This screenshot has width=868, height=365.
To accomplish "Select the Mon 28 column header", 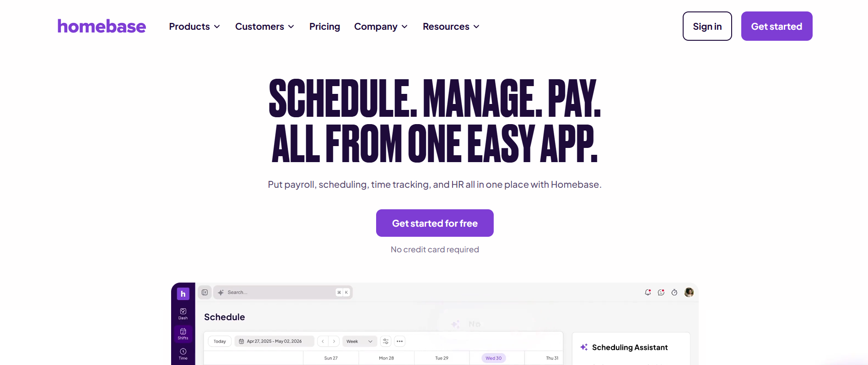I will click(x=386, y=358).
